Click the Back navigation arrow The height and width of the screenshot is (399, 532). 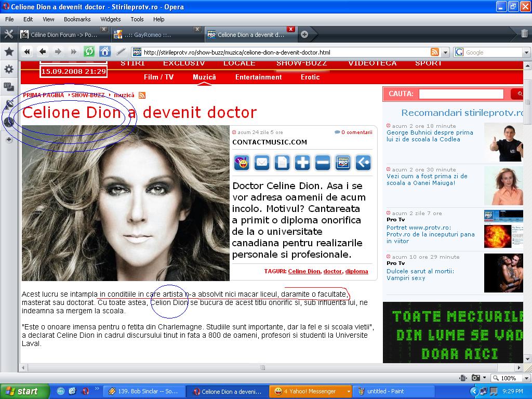click(x=43, y=51)
